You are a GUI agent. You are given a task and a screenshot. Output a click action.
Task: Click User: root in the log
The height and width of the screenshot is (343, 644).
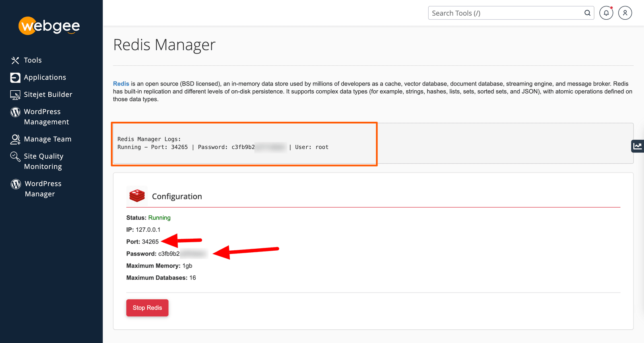tap(312, 147)
